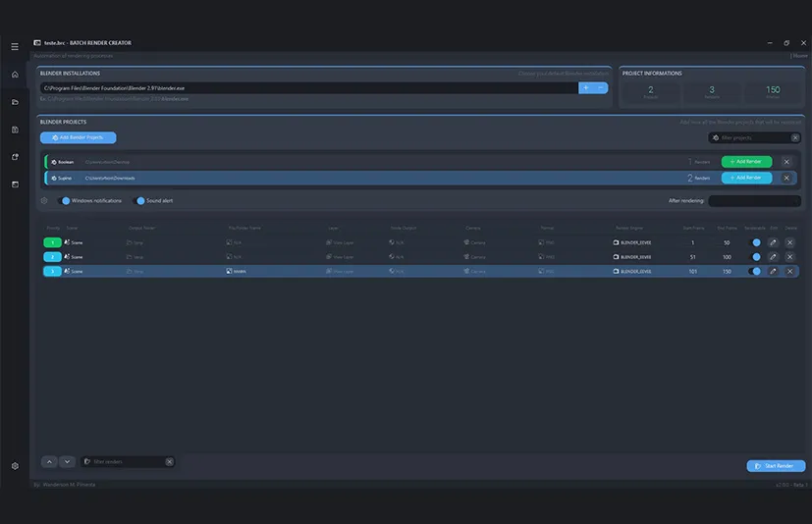Edit render 2 with the pencil icon
This screenshot has height=524, width=812.
tap(773, 257)
